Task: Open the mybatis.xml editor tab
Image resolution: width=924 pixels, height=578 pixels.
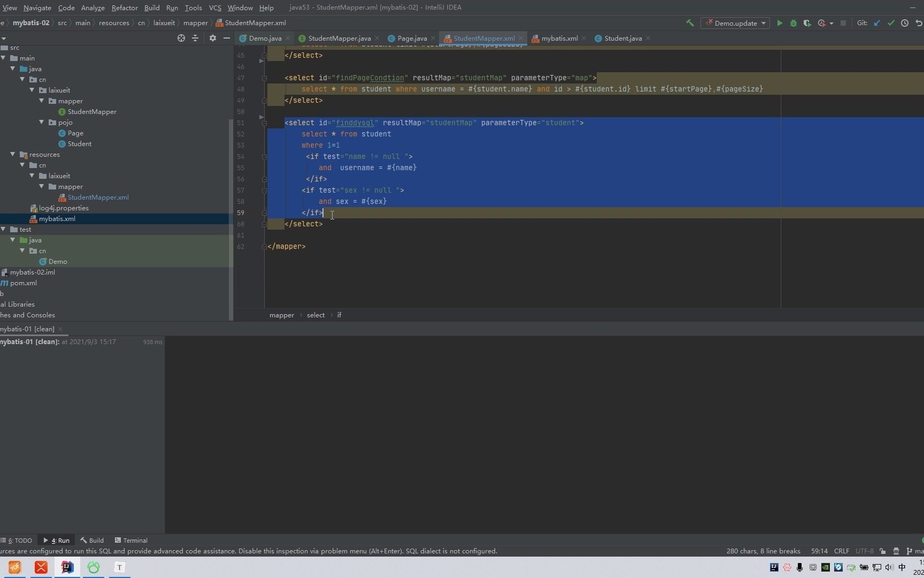Action: pyautogui.click(x=559, y=38)
